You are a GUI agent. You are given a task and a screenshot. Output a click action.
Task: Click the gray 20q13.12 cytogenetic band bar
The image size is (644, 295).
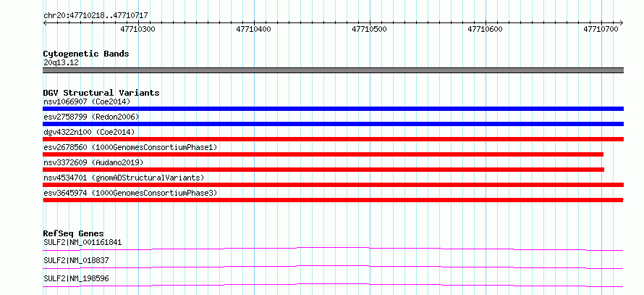(333, 70)
